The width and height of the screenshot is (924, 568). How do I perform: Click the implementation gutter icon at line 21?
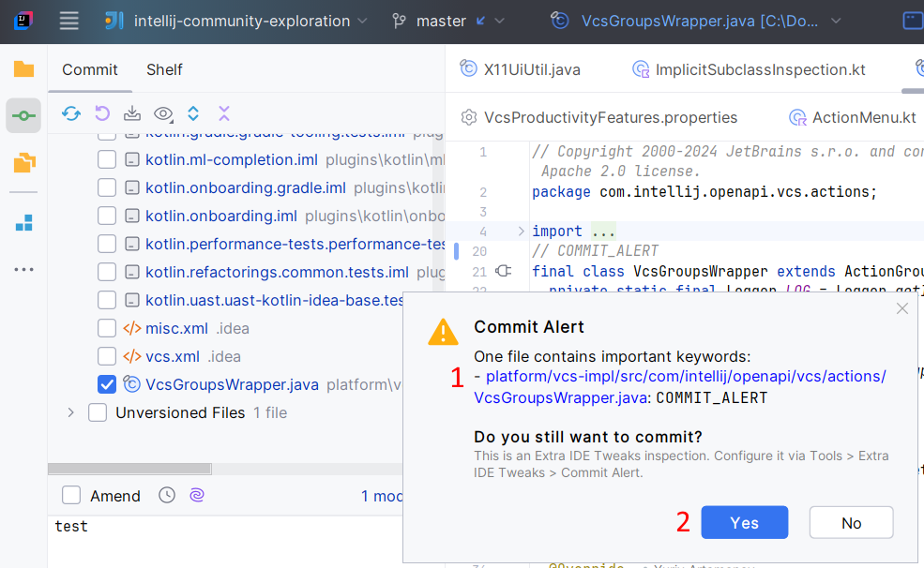click(503, 271)
